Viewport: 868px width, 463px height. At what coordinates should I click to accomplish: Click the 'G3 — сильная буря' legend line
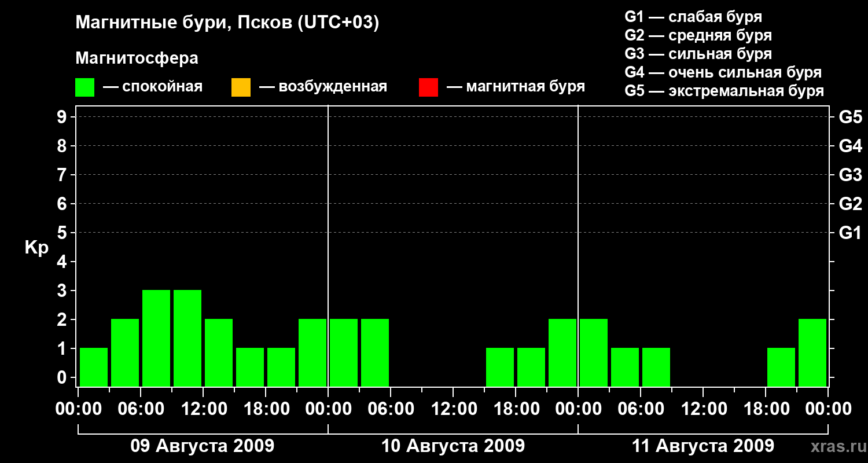click(698, 54)
